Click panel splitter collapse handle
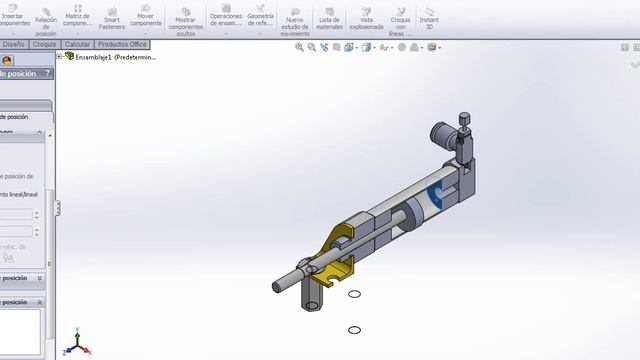 click(x=58, y=208)
